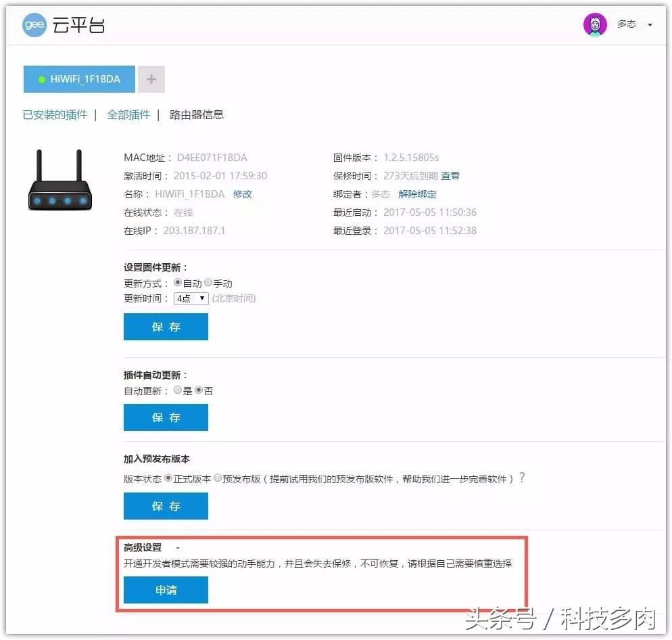Click 查看 to view warranty details
672x640 pixels.
coord(450,175)
